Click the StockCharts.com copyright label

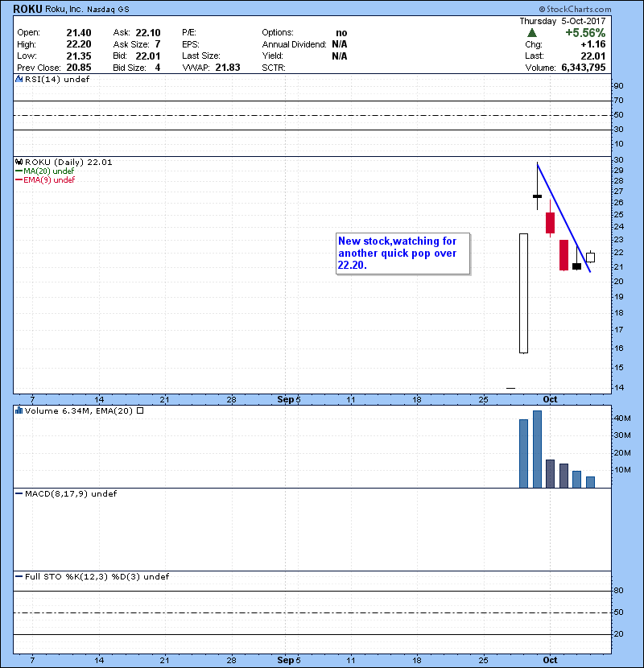point(575,9)
